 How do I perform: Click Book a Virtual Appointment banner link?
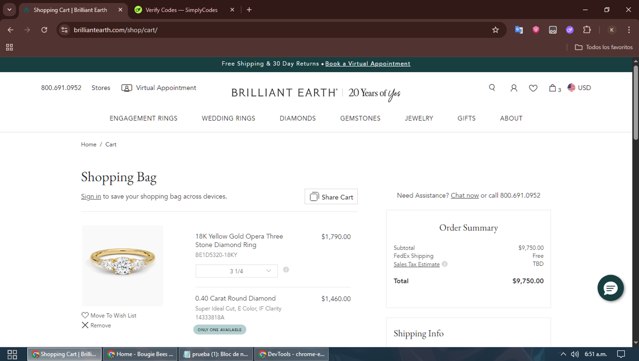[368, 64]
